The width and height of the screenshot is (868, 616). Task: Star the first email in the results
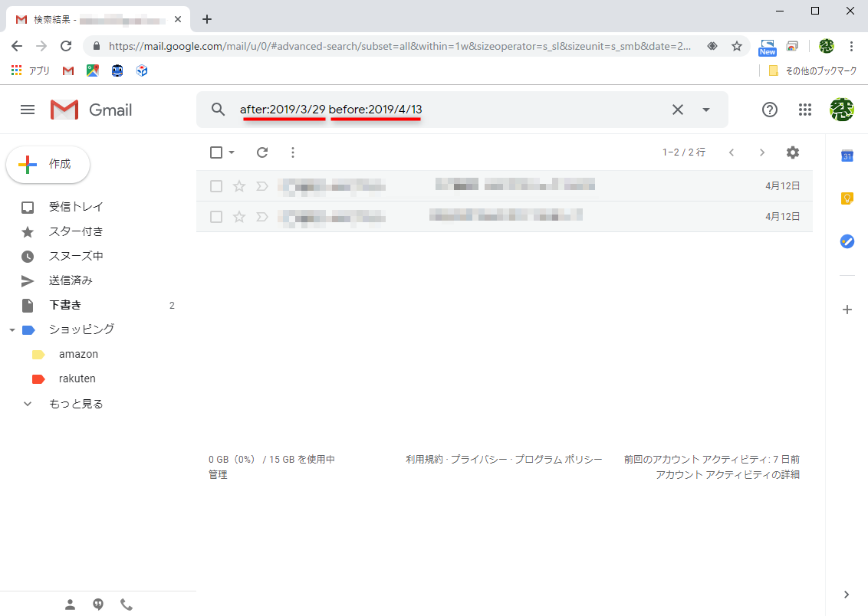click(238, 185)
